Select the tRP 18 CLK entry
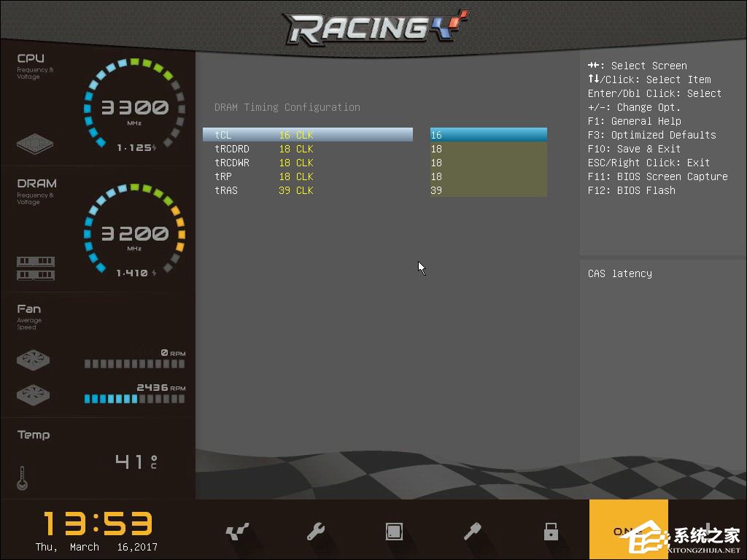Image resolution: width=747 pixels, height=560 pixels. tap(307, 176)
